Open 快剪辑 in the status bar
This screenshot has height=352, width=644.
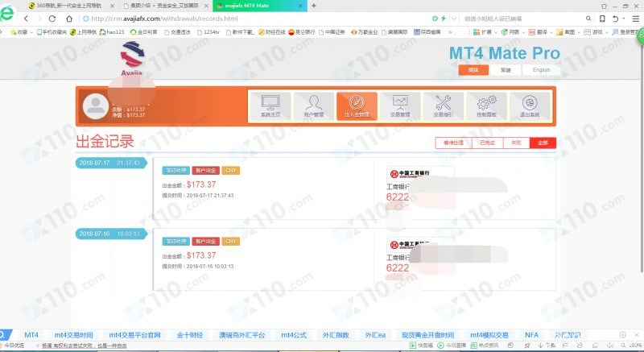pos(421,346)
